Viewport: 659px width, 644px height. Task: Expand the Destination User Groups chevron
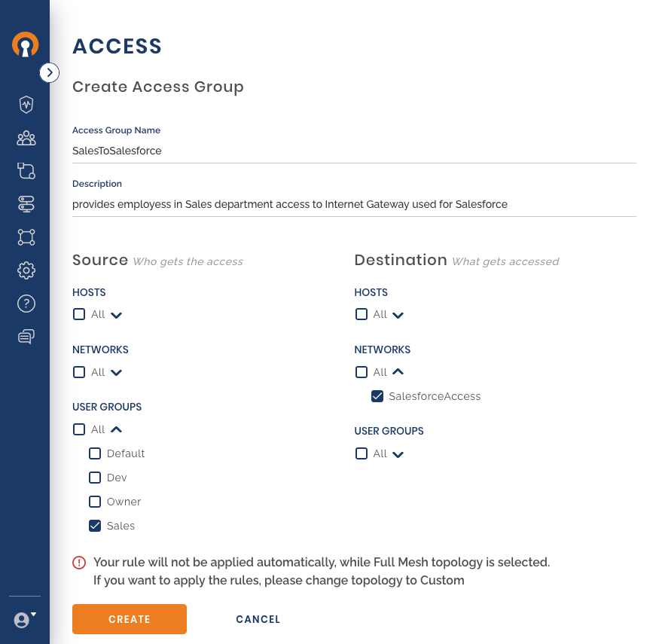pyautogui.click(x=398, y=454)
